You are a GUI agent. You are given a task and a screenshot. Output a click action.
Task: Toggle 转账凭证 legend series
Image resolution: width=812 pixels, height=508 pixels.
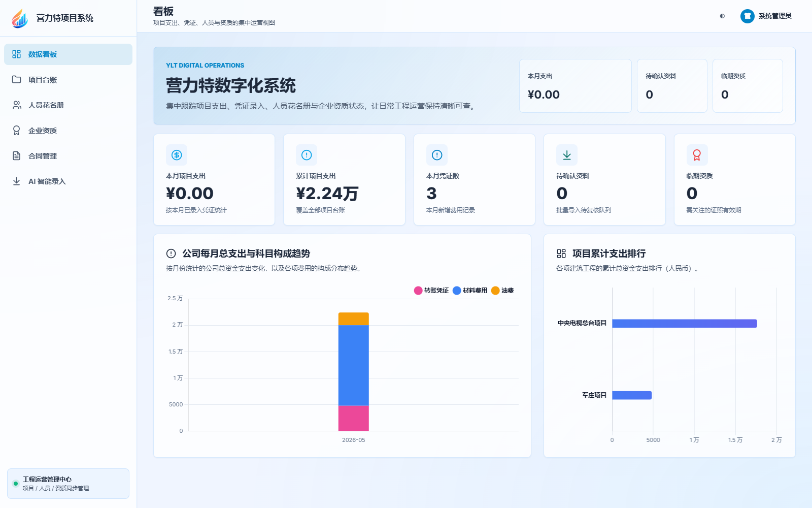click(x=431, y=291)
